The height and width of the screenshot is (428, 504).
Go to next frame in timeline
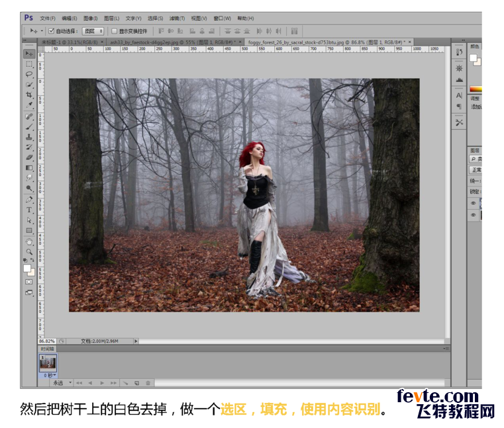[113, 383]
